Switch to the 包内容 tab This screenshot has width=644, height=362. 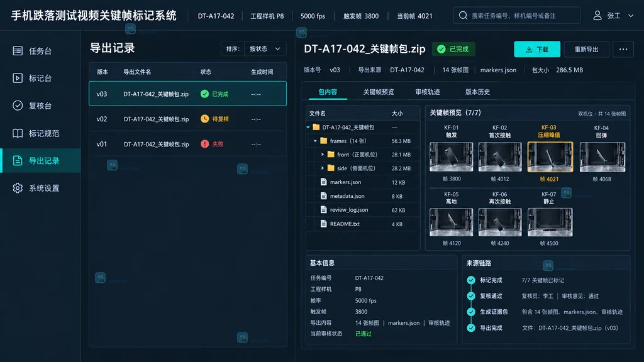pos(328,92)
